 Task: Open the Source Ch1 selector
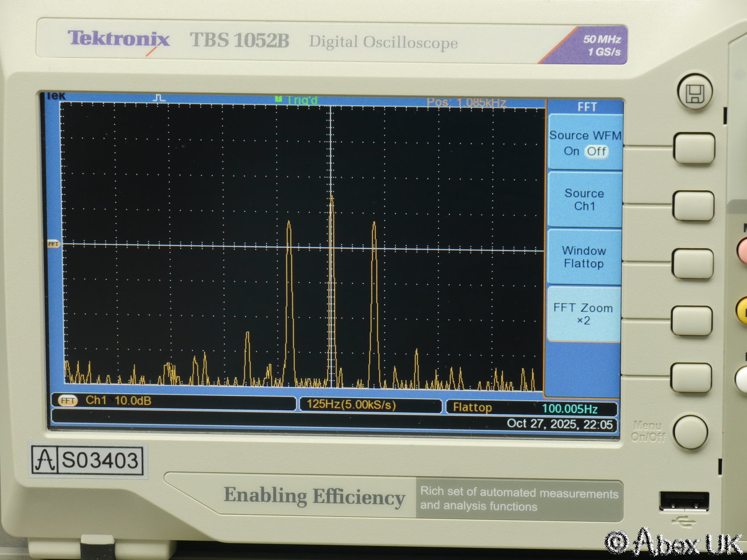click(584, 199)
